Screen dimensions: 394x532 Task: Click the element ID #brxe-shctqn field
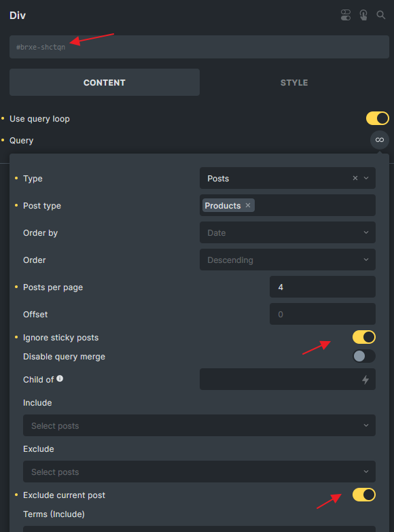click(199, 47)
